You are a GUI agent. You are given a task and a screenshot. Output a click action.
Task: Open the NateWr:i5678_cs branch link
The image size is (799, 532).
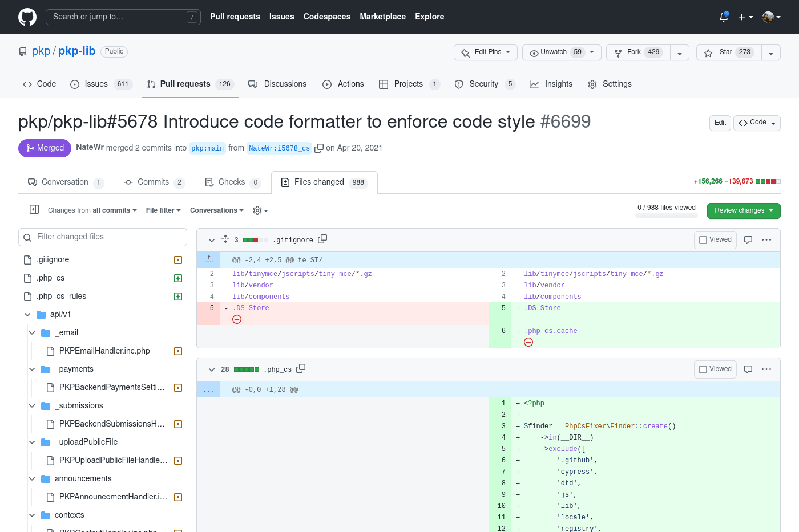click(279, 148)
